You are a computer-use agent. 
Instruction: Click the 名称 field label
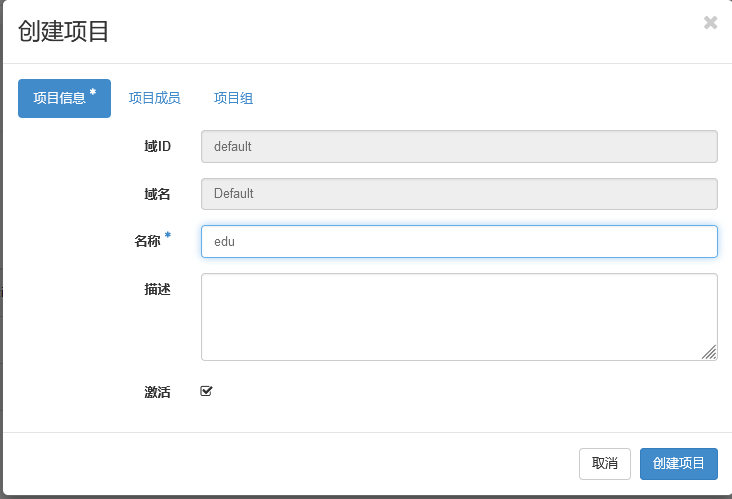pos(147,242)
